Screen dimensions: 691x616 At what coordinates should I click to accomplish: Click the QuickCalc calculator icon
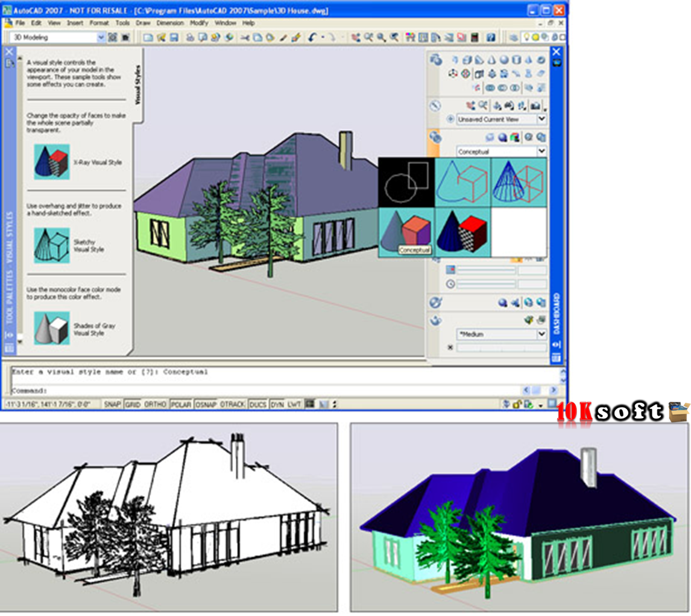click(475, 37)
